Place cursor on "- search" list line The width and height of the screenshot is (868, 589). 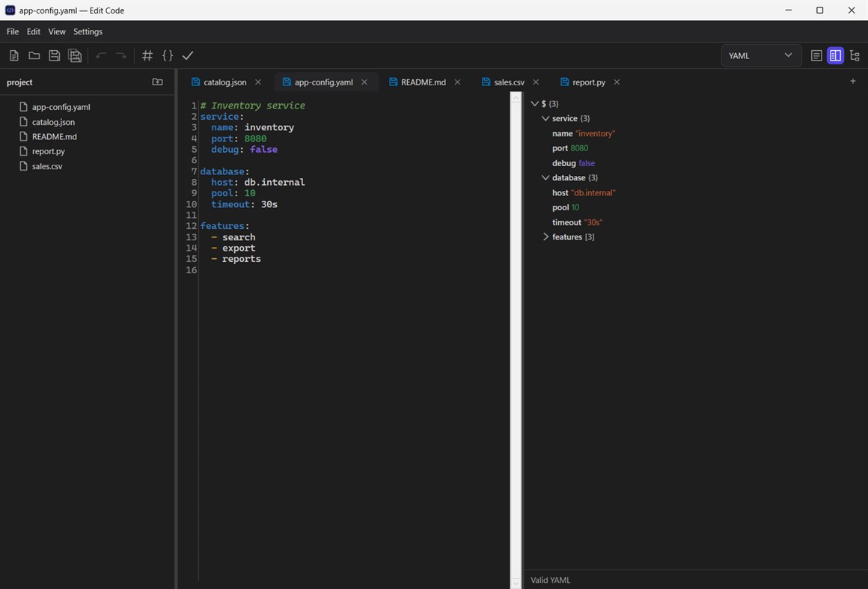(x=233, y=237)
